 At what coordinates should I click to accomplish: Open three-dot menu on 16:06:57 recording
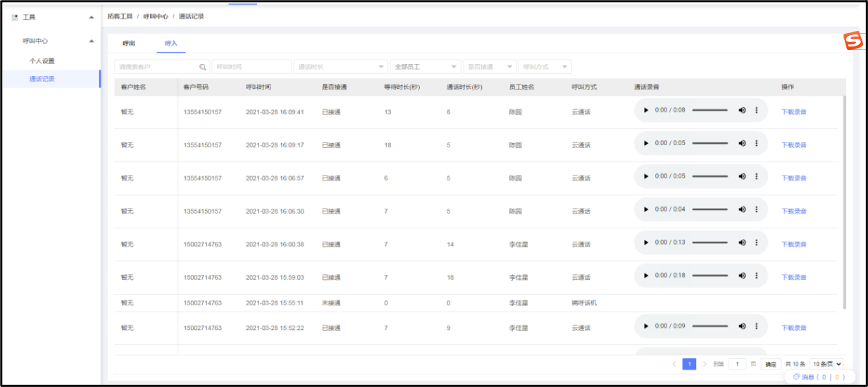coord(757,177)
